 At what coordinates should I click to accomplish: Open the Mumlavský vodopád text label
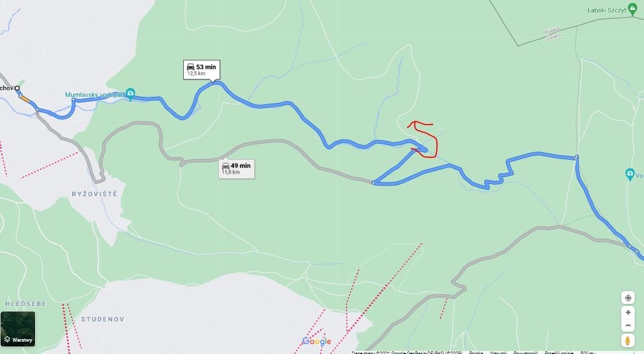[x=95, y=95]
